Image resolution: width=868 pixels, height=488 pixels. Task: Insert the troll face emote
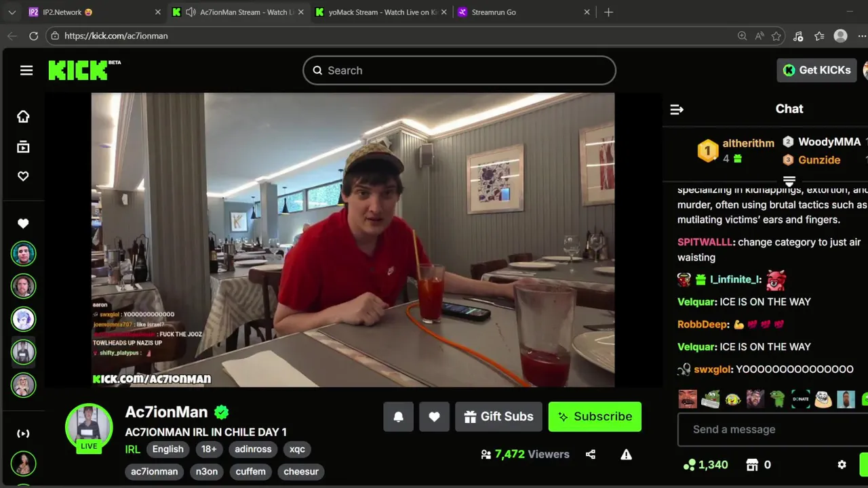[823, 399]
